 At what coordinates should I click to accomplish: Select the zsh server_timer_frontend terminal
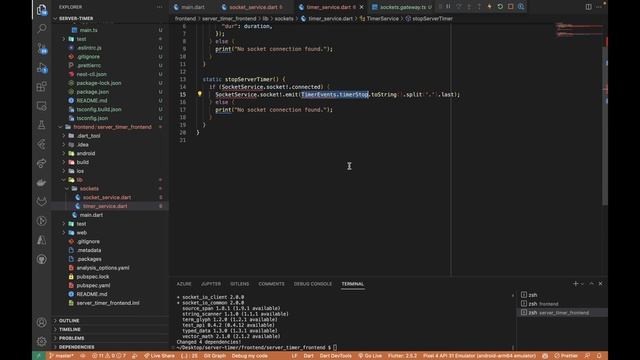click(562, 313)
